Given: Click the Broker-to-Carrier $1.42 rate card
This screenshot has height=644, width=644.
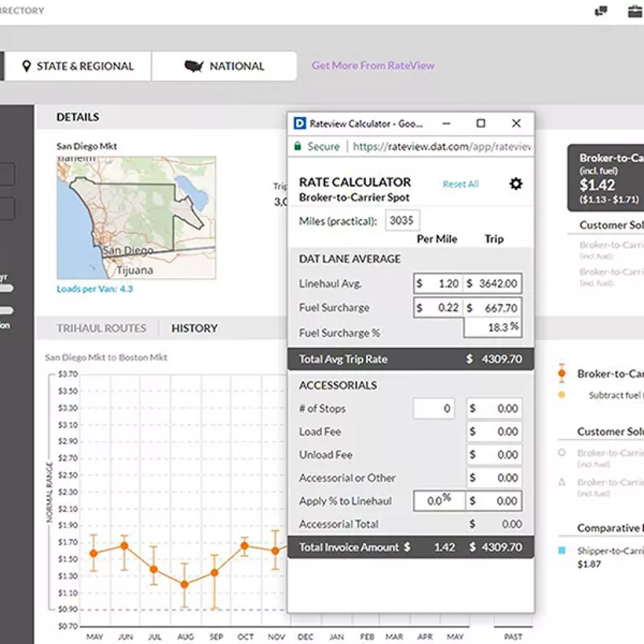Looking at the screenshot, I should [x=606, y=178].
